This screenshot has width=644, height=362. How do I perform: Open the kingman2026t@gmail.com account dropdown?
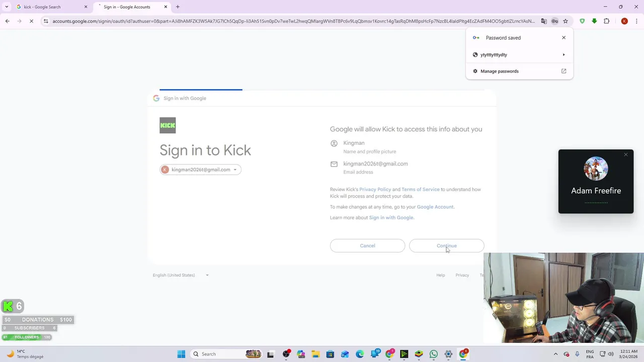click(x=200, y=169)
